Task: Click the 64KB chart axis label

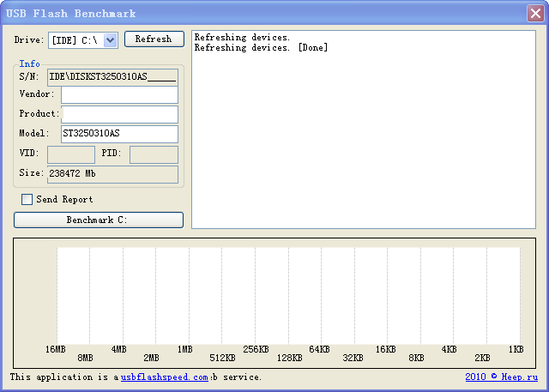Action: (x=319, y=349)
